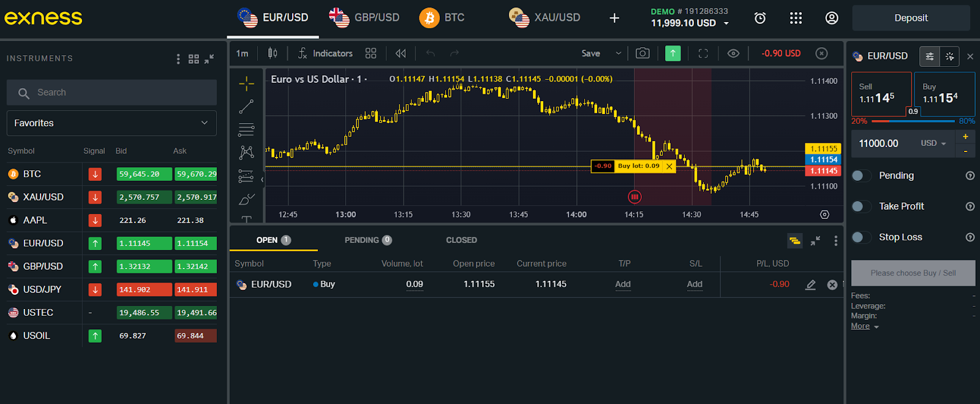Click the chart replay rewind icon
The width and height of the screenshot is (980, 404).
pyautogui.click(x=401, y=53)
